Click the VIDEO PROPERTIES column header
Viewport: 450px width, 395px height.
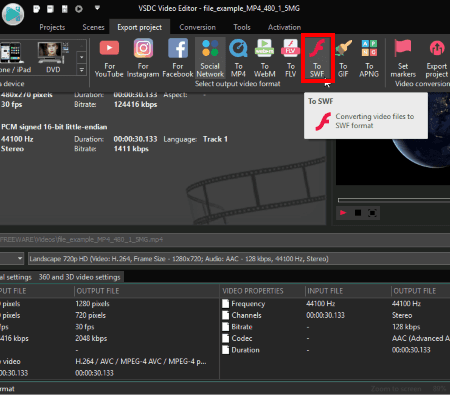(253, 291)
